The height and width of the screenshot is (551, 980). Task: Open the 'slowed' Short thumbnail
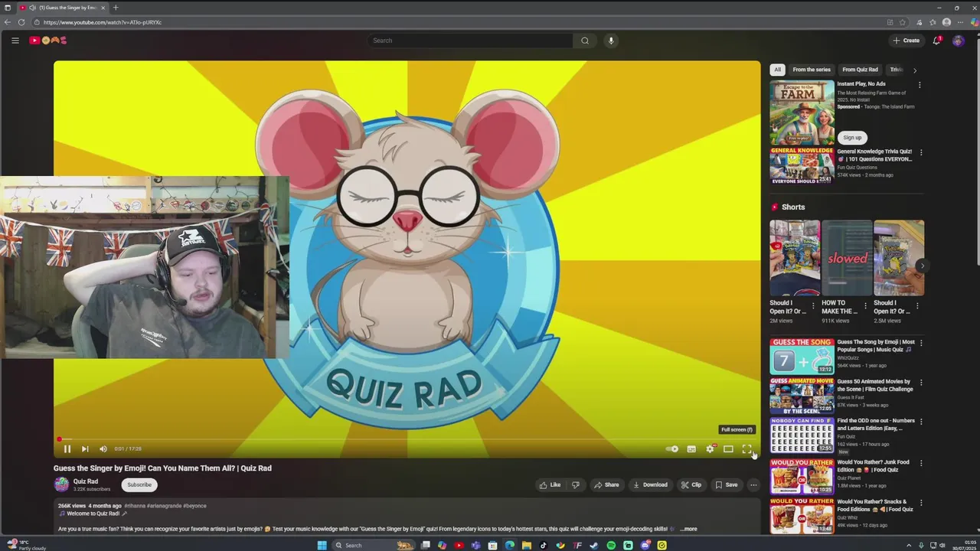[847, 258]
